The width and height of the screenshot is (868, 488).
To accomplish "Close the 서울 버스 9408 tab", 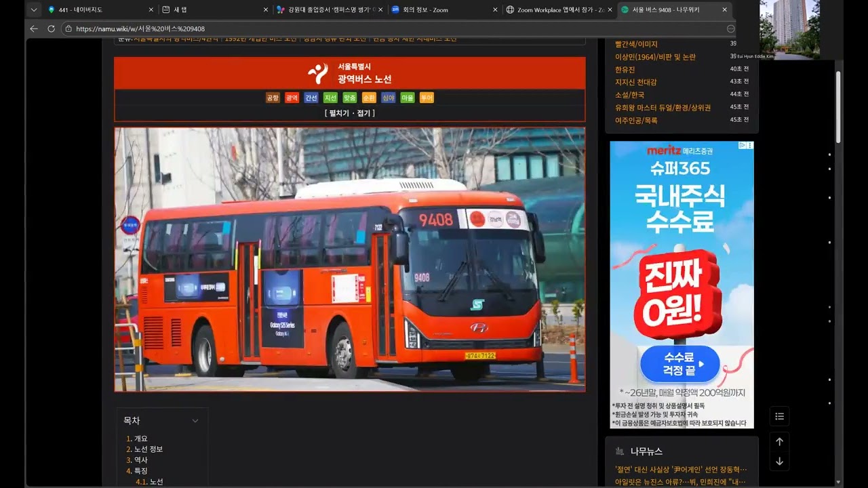I will click(724, 9).
